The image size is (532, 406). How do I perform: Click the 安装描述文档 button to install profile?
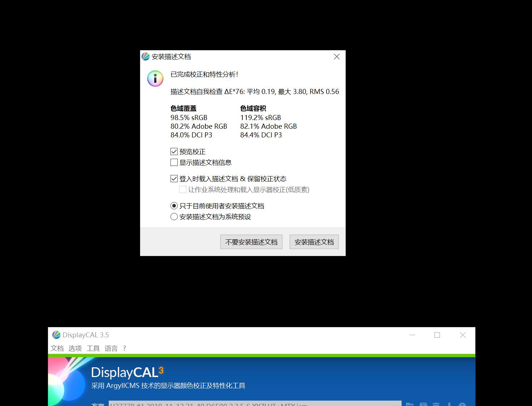coord(314,242)
